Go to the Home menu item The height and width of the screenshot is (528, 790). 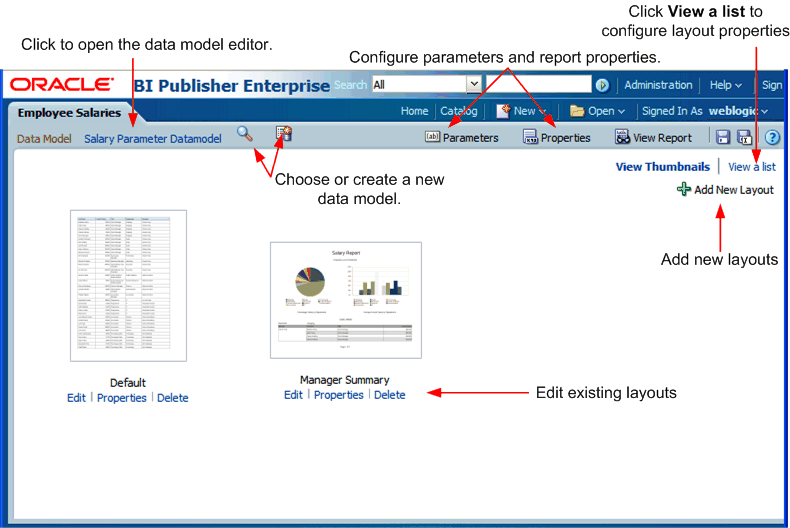coord(414,111)
